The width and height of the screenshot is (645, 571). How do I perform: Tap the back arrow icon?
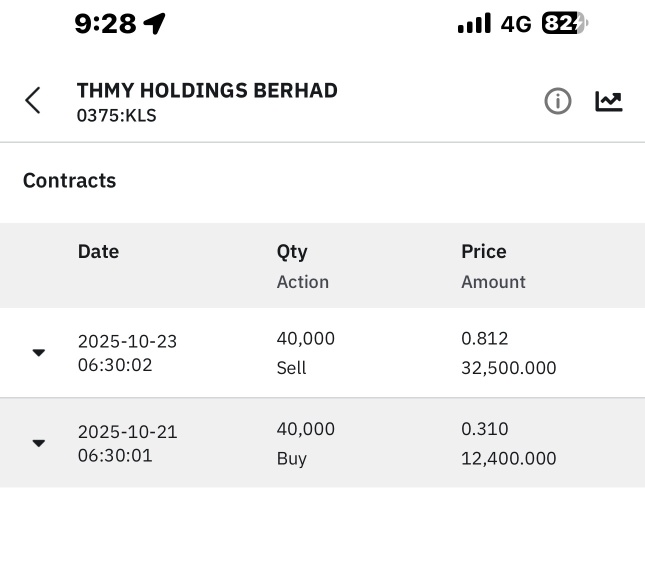click(33, 100)
